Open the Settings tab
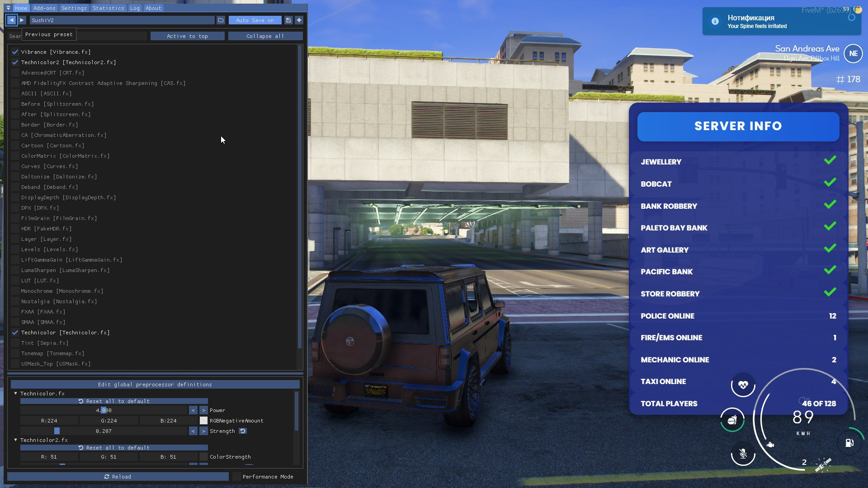868x488 pixels. tap(74, 8)
